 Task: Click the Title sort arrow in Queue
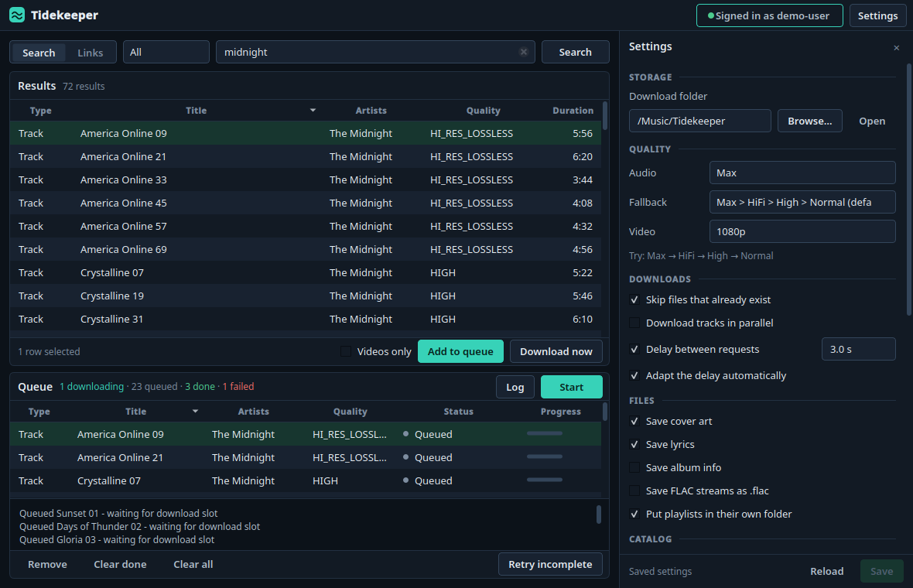click(x=195, y=411)
